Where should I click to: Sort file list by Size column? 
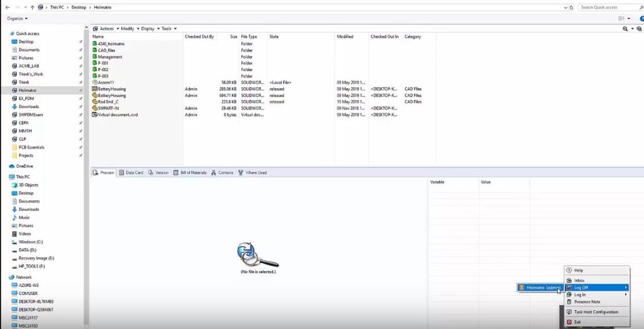(x=233, y=36)
